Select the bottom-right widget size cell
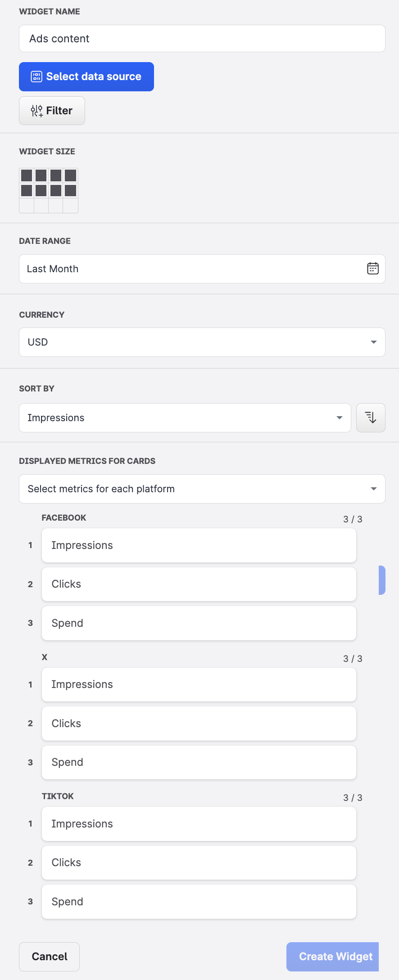 tap(70, 205)
